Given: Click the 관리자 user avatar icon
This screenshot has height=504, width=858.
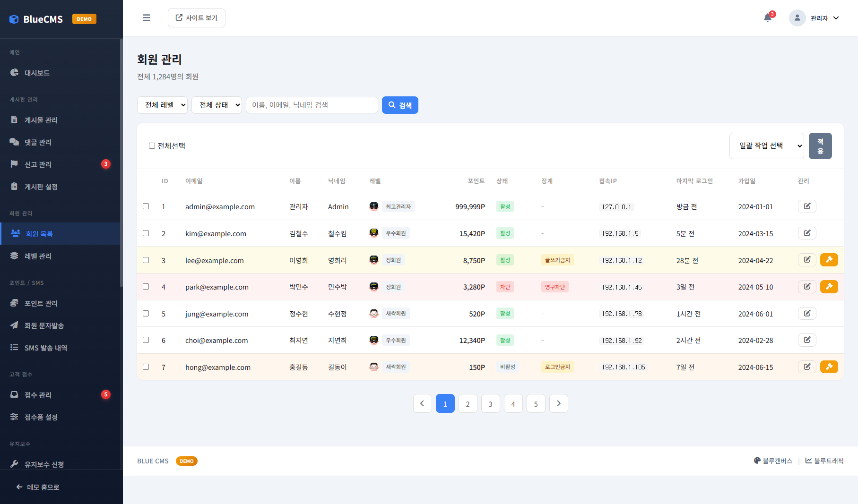Looking at the screenshot, I should [x=797, y=18].
